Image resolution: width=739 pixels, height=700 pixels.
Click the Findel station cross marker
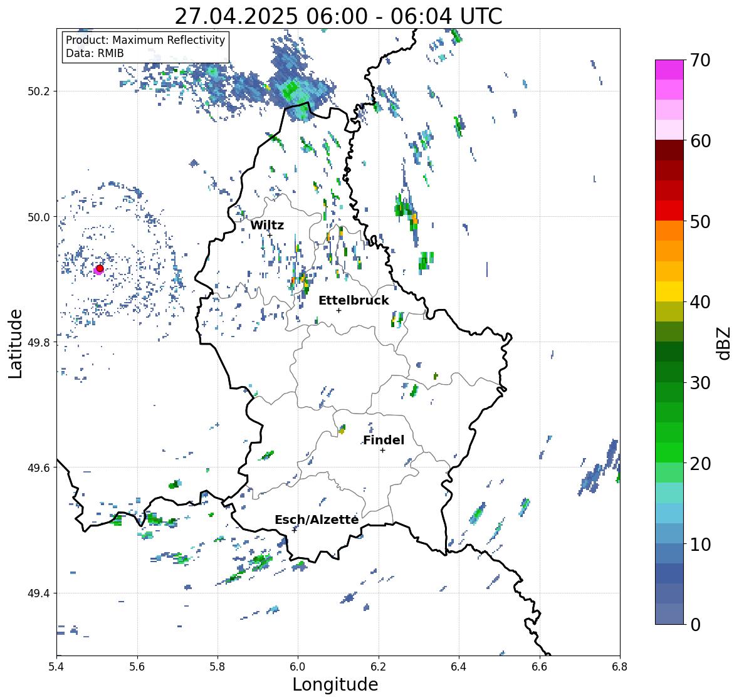click(383, 451)
